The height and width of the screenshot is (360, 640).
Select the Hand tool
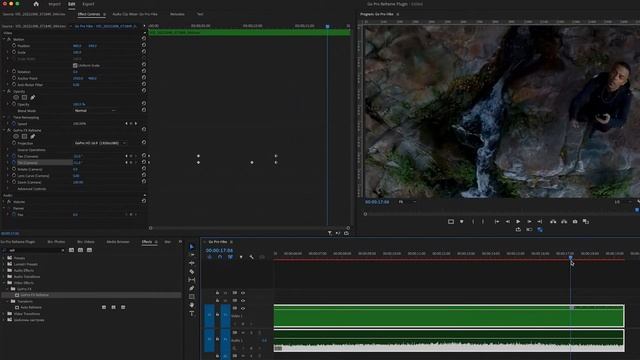pos(192,305)
